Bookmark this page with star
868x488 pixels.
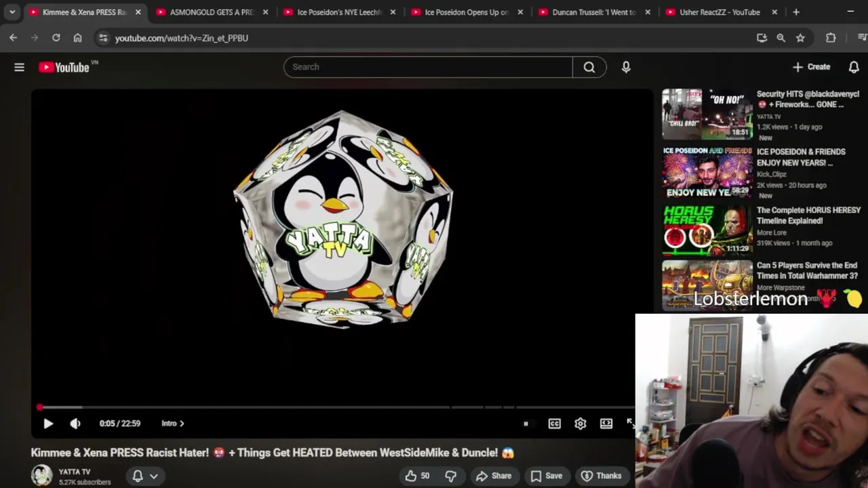click(800, 38)
